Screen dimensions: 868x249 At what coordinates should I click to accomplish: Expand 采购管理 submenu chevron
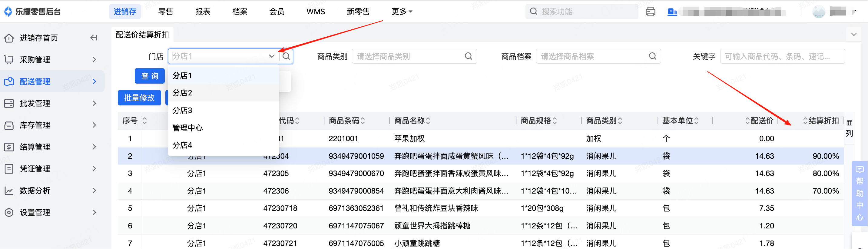pyautogui.click(x=94, y=60)
